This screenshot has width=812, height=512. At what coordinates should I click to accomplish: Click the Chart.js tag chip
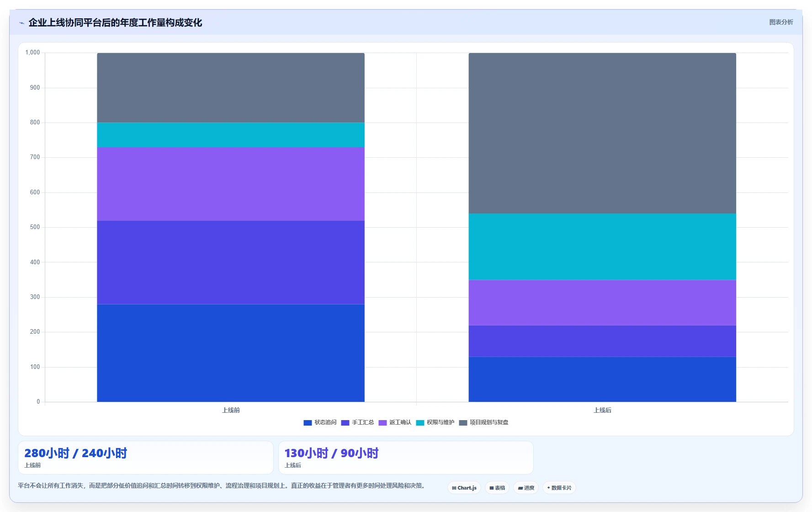tap(464, 488)
